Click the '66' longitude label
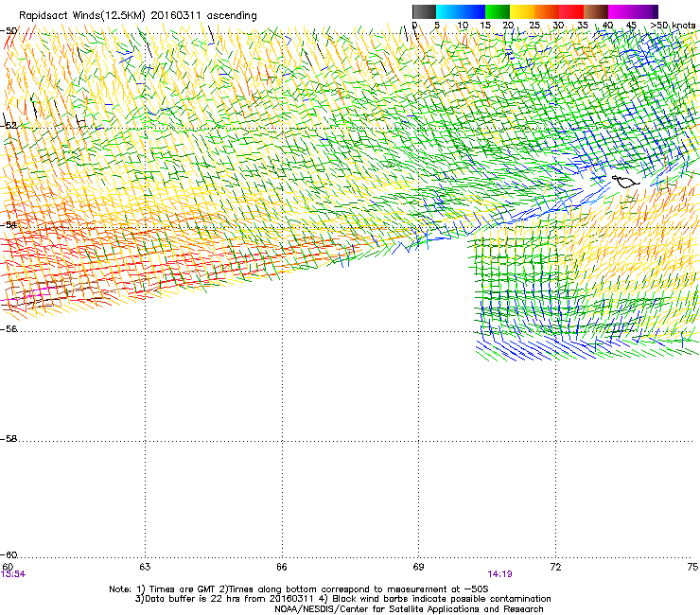The height and width of the screenshot is (615, 700). coord(282,567)
